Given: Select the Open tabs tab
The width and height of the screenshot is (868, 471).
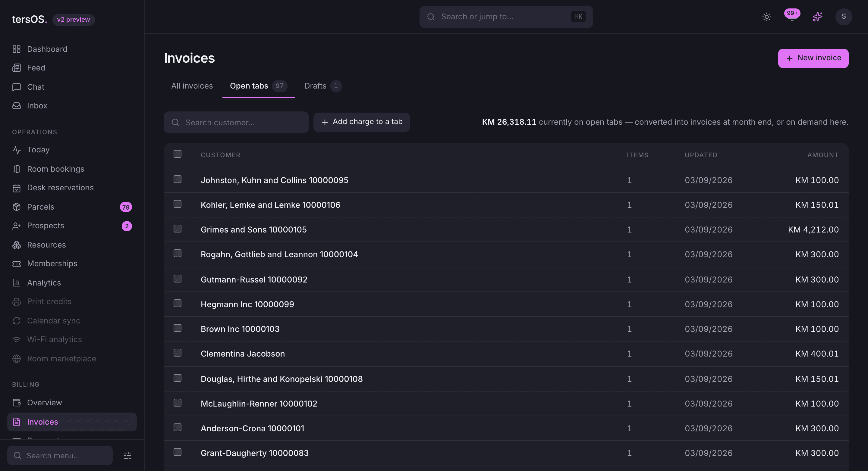Looking at the screenshot, I should [x=259, y=86].
